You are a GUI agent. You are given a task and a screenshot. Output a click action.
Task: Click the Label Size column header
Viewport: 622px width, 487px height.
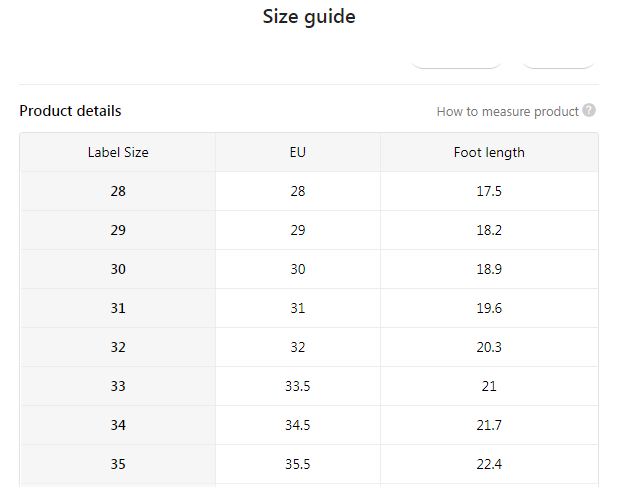[x=118, y=153]
